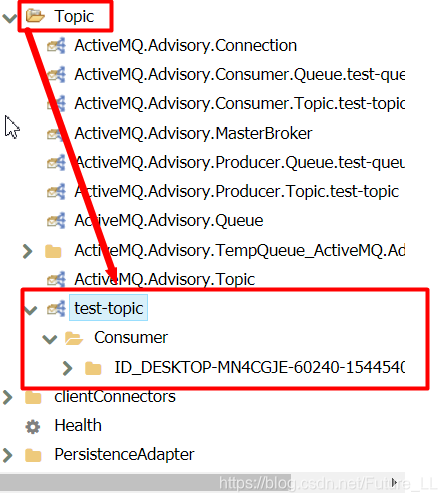Click the ActiveMQ.Advisory.Topic bean icon
This screenshot has width=447, height=502.
56,279
